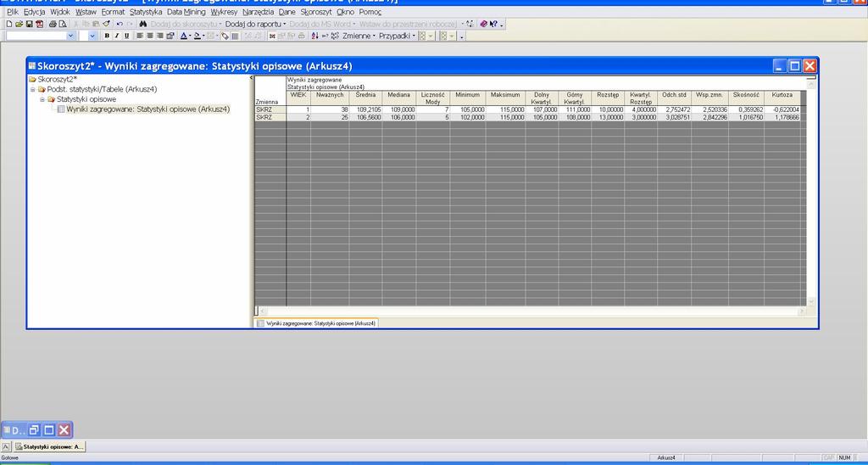868x465 pixels.
Task: Click the -0,622004 kurtosis cell
Action: pyautogui.click(x=782, y=109)
